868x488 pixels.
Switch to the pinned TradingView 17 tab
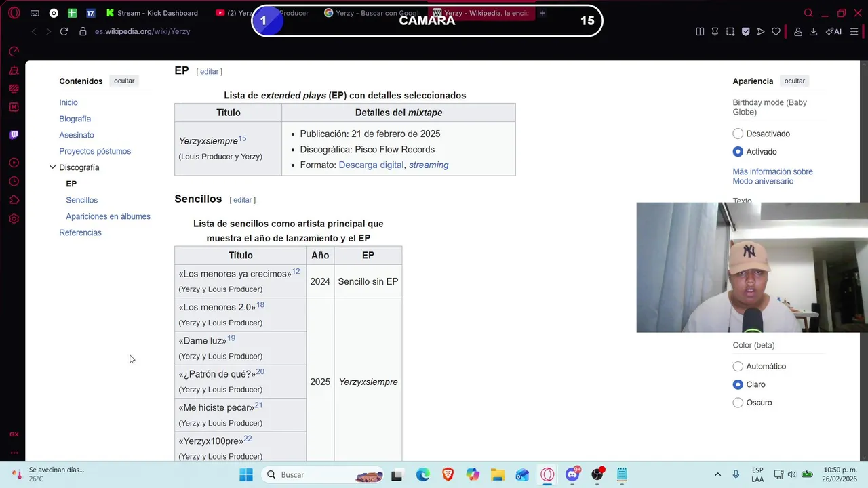(x=90, y=13)
